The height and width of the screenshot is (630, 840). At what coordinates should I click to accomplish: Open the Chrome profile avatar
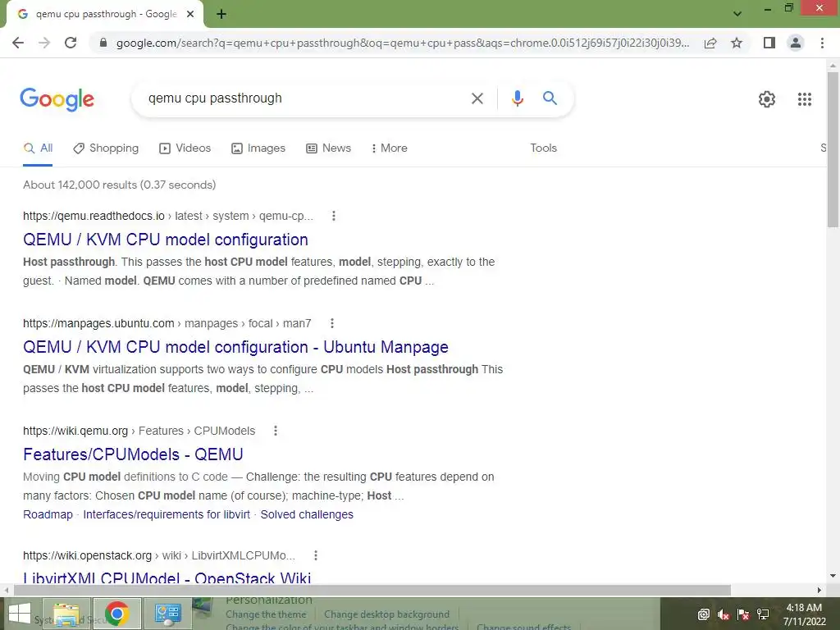pos(796,43)
